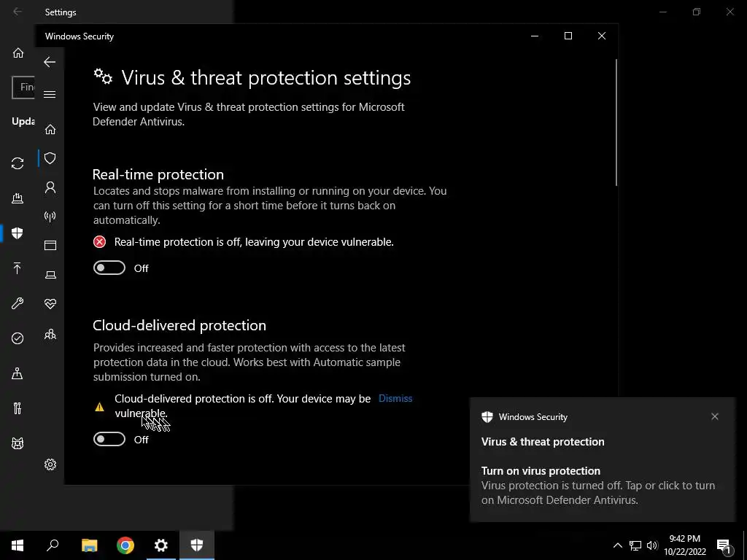This screenshot has width=747, height=560.
Task: Switch to Windows Security in taskbar
Action: coord(197,545)
